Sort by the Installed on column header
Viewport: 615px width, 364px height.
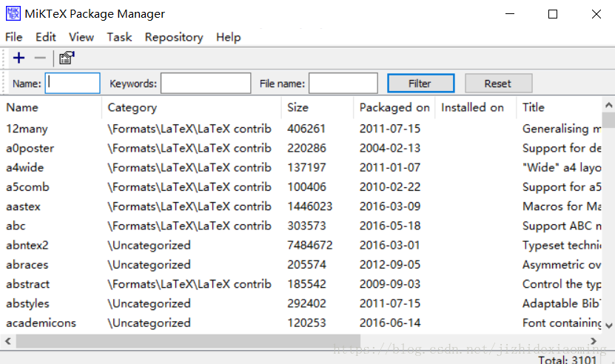click(475, 107)
